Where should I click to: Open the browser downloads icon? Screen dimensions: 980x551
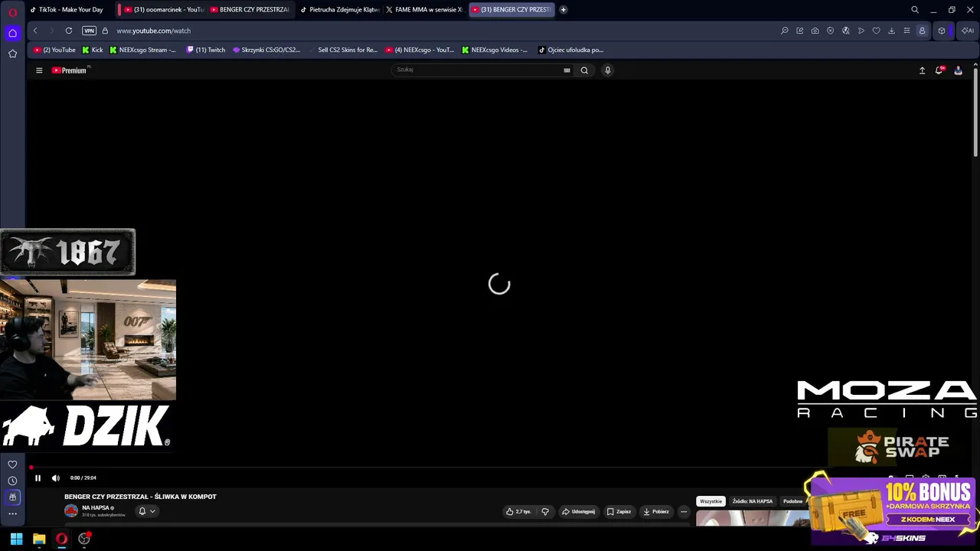click(892, 31)
